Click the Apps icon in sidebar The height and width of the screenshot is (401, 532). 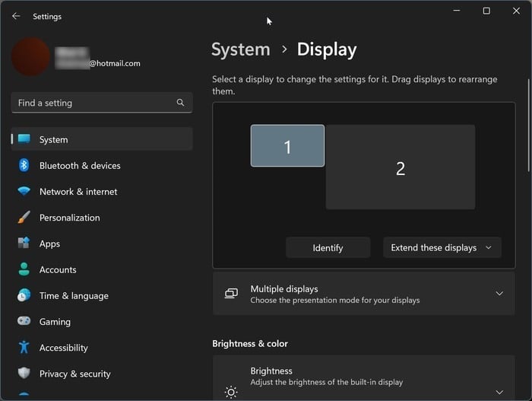(24, 243)
